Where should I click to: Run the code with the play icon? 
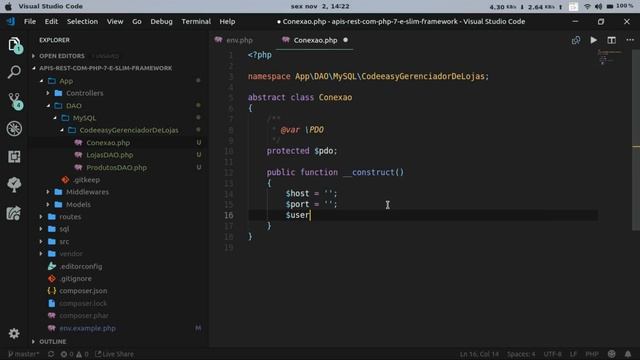coord(593,40)
